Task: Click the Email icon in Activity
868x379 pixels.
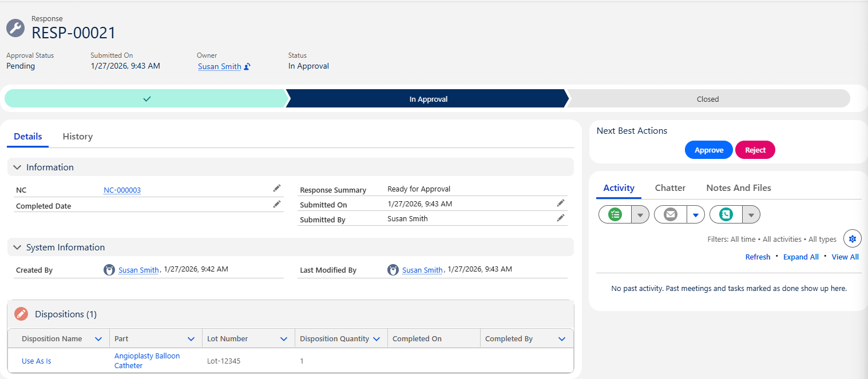Action: 671,214
